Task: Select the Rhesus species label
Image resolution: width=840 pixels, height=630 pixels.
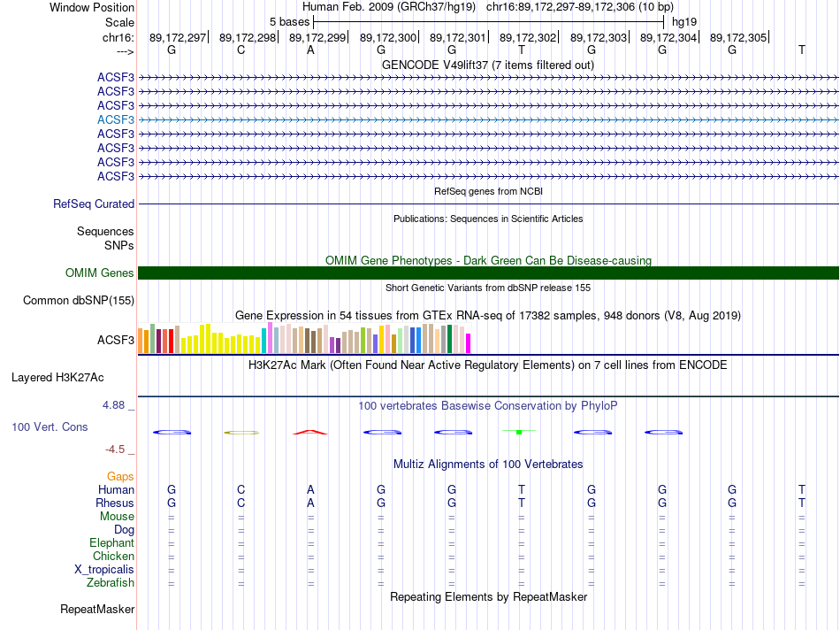Action: (115, 503)
